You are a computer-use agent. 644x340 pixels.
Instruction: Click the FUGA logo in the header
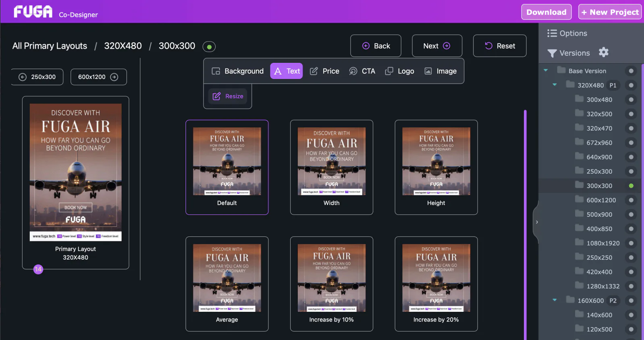33,12
